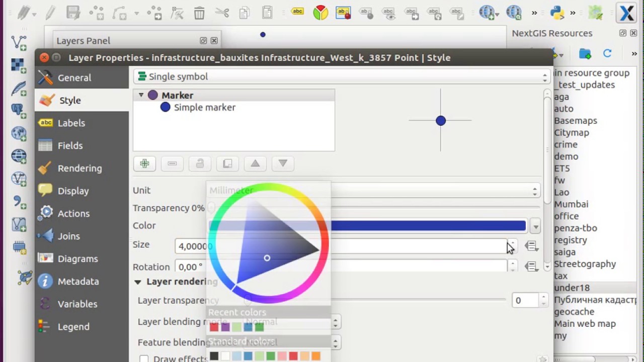This screenshot has width=644, height=362.
Task: Expand NextGIS Resources toolbar overflow chevron
Action: pos(634,54)
